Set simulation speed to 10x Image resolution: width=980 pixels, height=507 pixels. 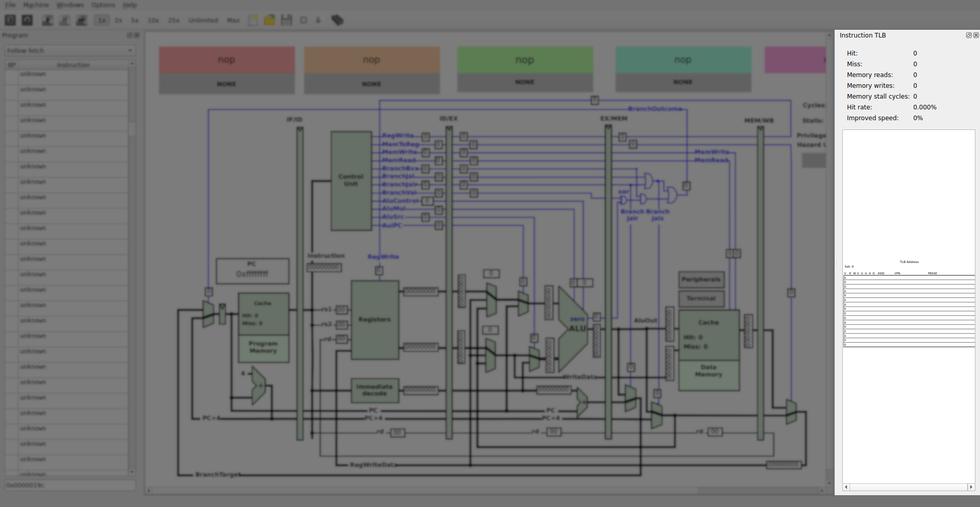pyautogui.click(x=153, y=20)
